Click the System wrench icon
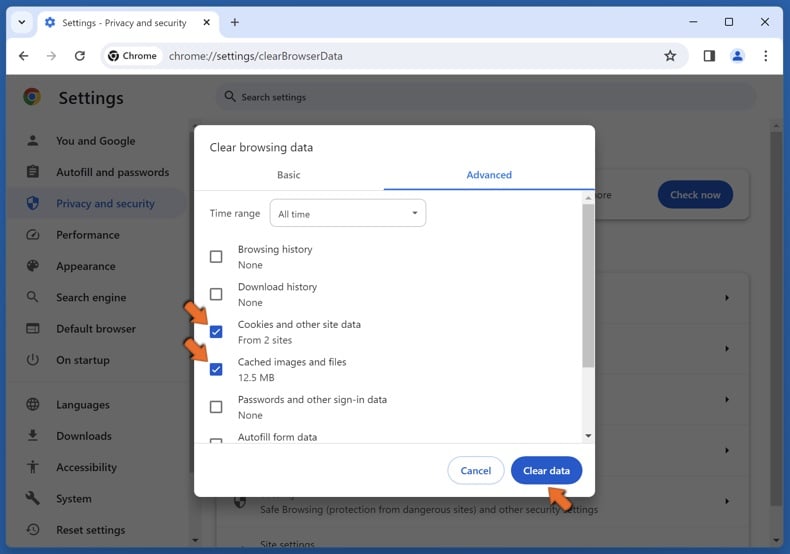The height and width of the screenshot is (554, 790). pyautogui.click(x=33, y=498)
